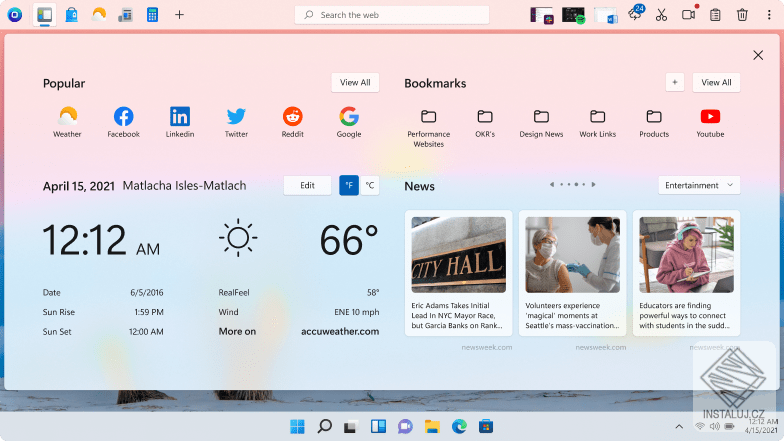Open the Weather popular shortcut
This screenshot has width=784, height=441.
point(67,122)
